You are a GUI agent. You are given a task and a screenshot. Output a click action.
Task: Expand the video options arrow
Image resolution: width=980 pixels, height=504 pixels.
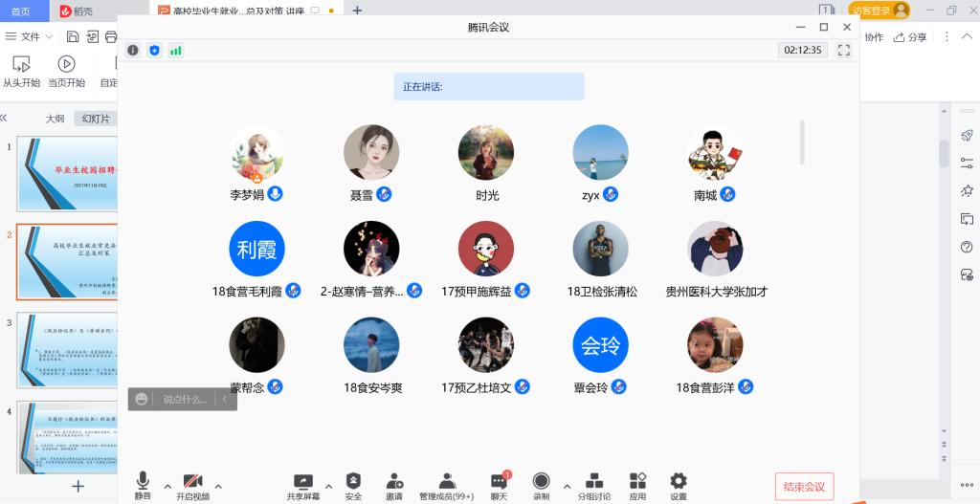[218, 487]
